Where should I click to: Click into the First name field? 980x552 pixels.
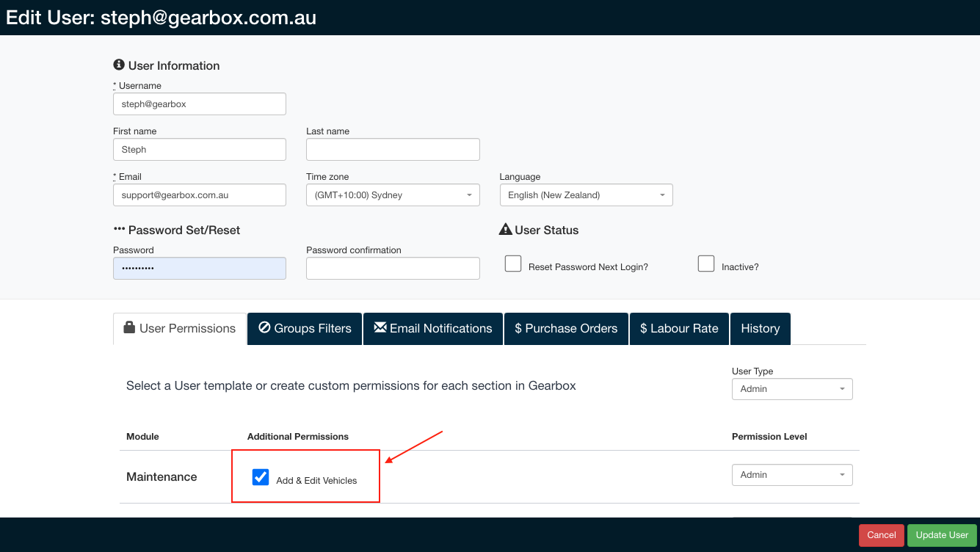[x=200, y=150]
